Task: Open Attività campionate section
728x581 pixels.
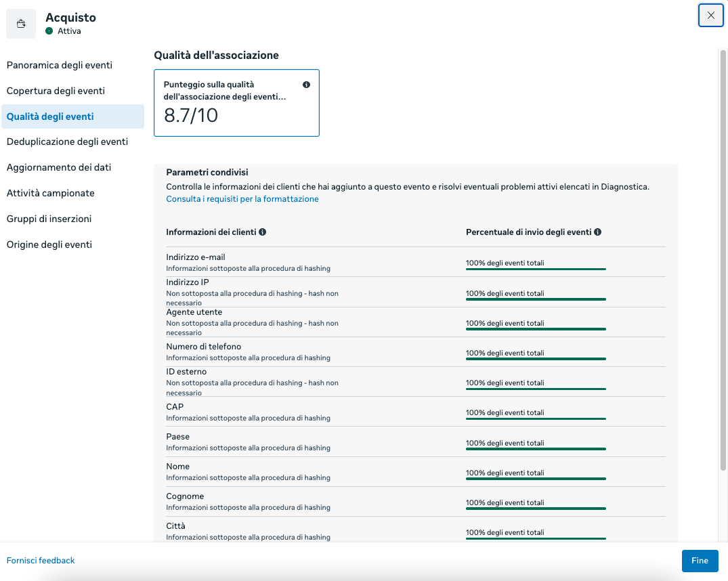Action: (51, 193)
